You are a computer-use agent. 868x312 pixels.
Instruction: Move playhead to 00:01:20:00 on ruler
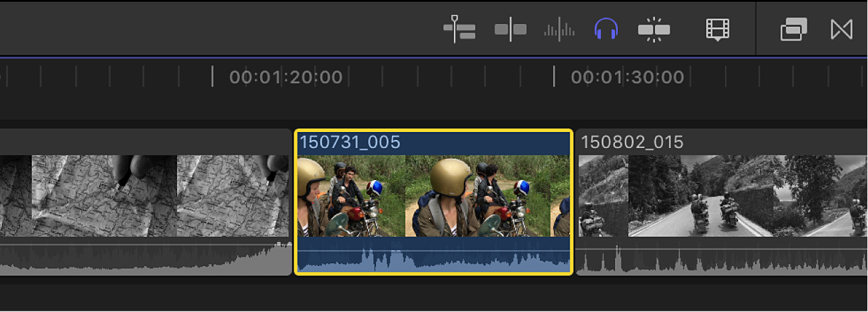213,77
